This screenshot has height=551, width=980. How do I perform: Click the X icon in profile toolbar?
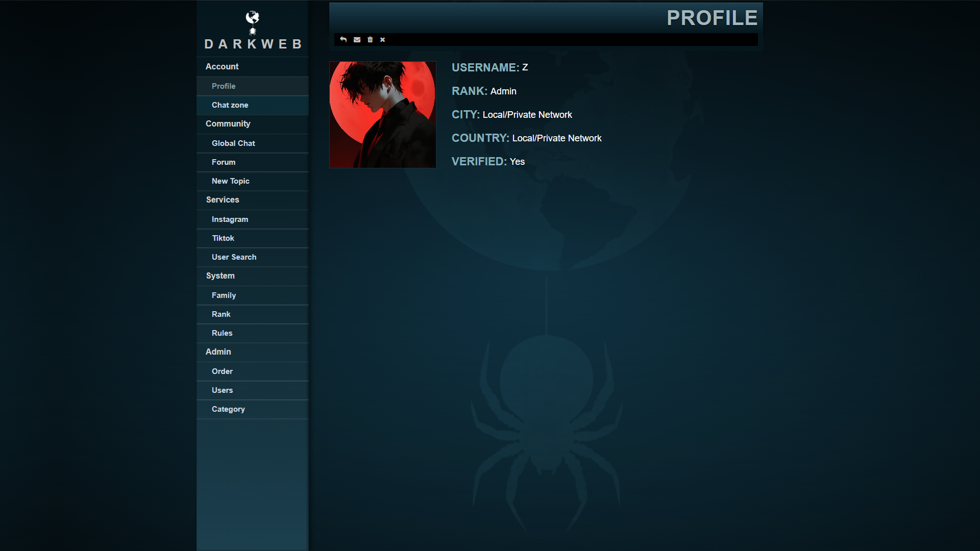click(382, 39)
